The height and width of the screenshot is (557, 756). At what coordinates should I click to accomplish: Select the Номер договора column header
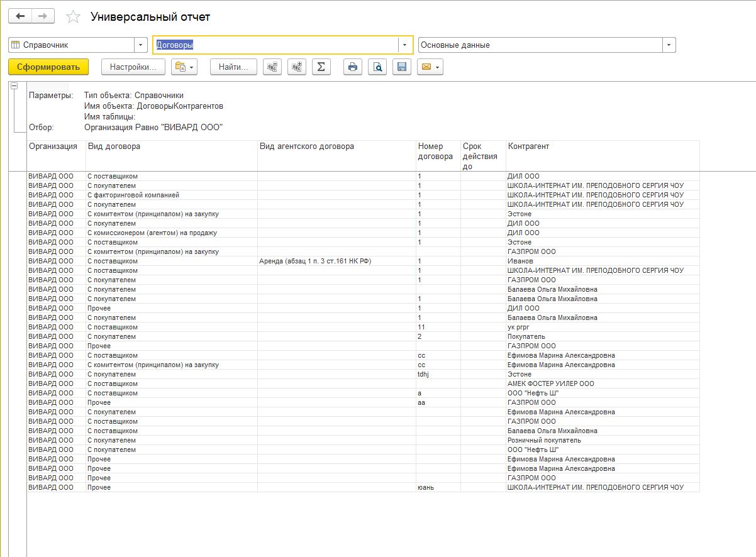[438, 155]
